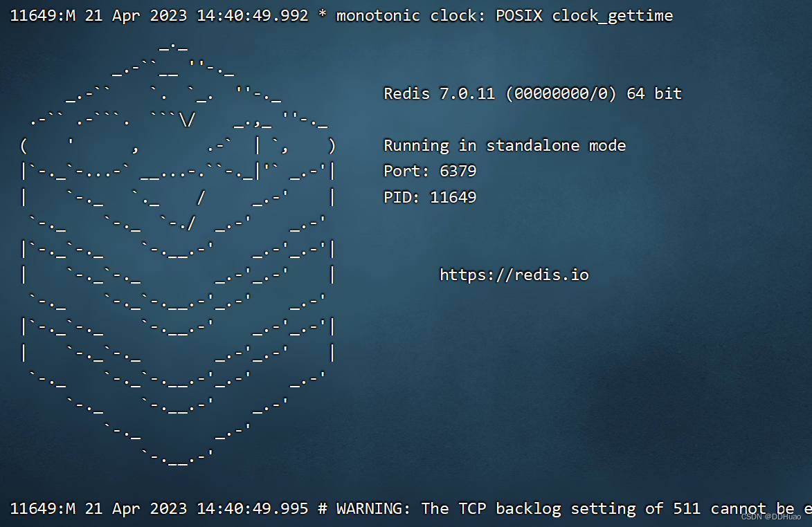Click the 'PID: 11649' line
Image resolution: width=812 pixels, height=527 pixels.
point(430,197)
